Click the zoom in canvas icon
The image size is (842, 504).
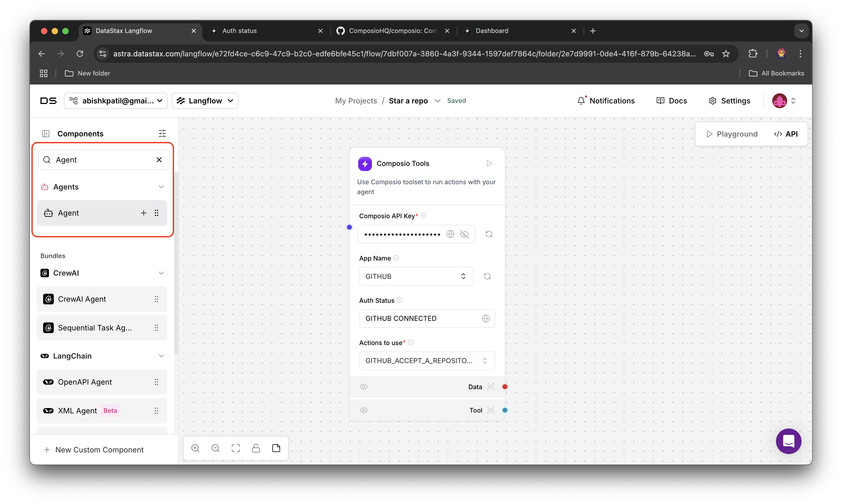pyautogui.click(x=195, y=448)
